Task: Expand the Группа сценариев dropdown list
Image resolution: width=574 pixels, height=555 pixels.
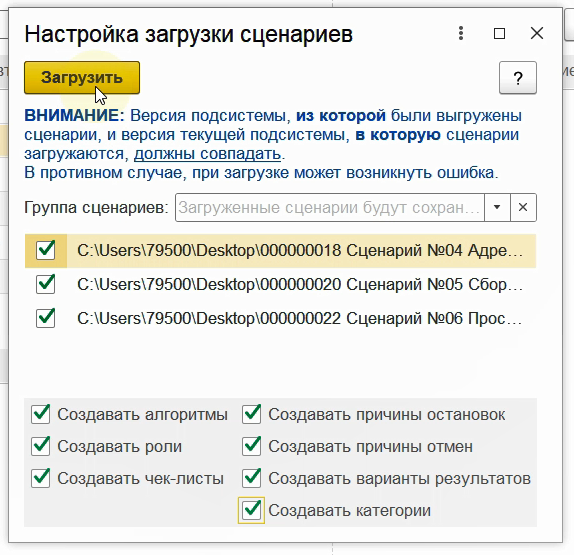Action: click(497, 207)
